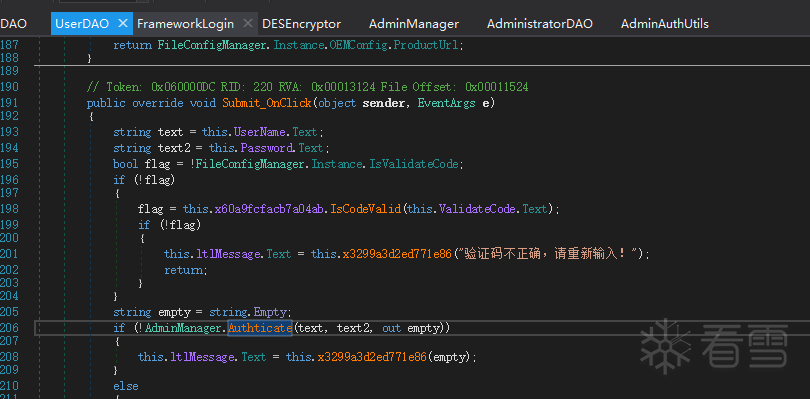Open the AdminAuthUtils tab
Screen dimensions: 810x399
(x=664, y=24)
